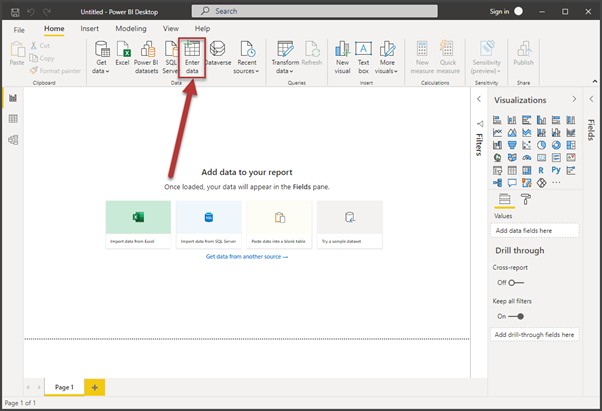
Task: Select the Gauge visualization
Action: coord(526,157)
